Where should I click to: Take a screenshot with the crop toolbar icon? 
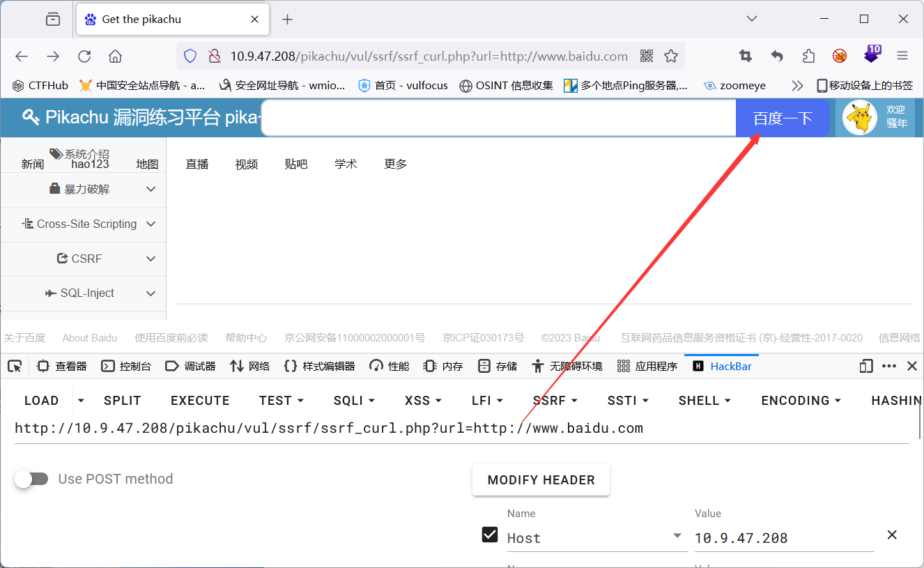pyautogui.click(x=745, y=56)
